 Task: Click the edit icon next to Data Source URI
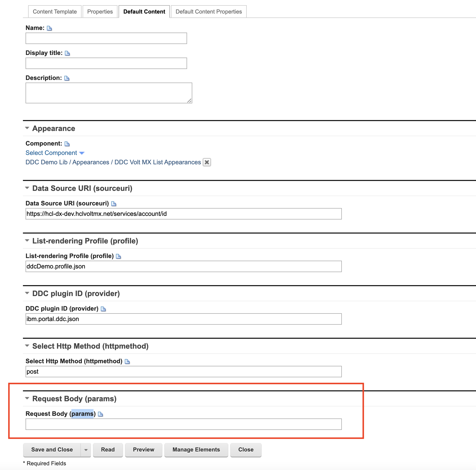point(114,204)
